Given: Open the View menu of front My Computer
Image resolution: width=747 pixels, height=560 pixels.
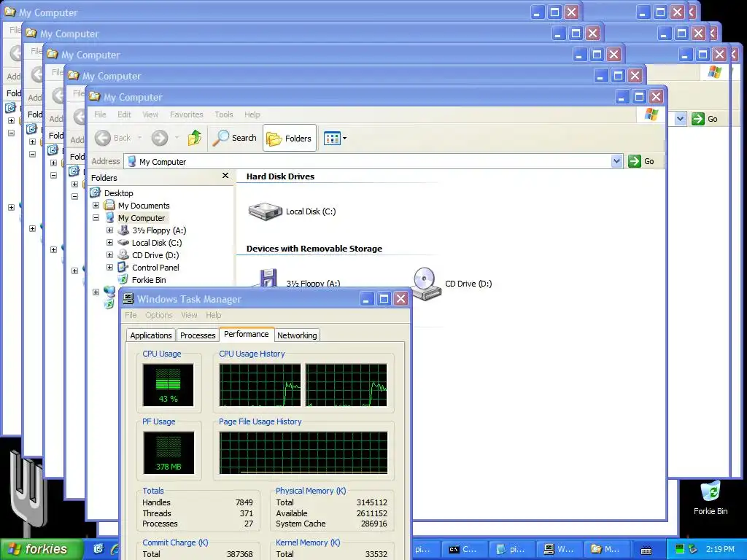Looking at the screenshot, I should tap(150, 114).
